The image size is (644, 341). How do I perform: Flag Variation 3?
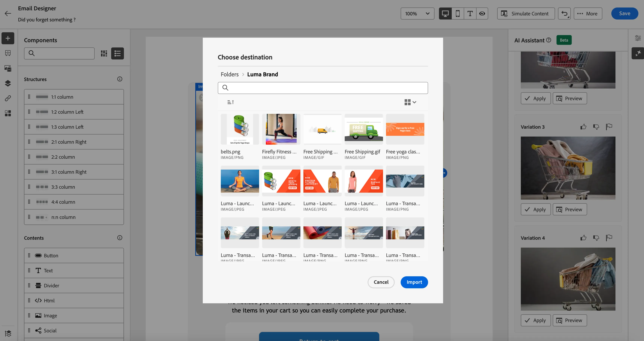pos(609,127)
